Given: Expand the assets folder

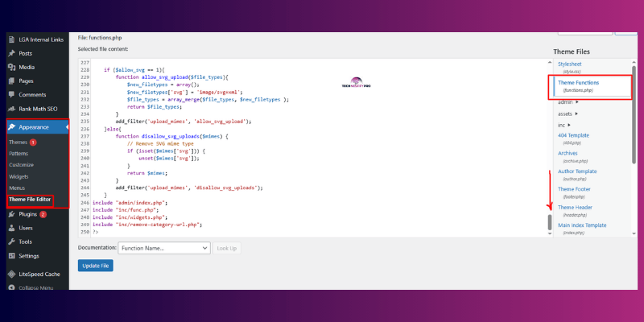Looking at the screenshot, I should 568,114.
